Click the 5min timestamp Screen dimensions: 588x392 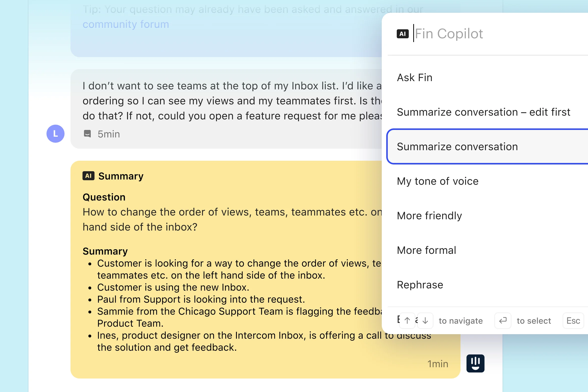click(109, 134)
